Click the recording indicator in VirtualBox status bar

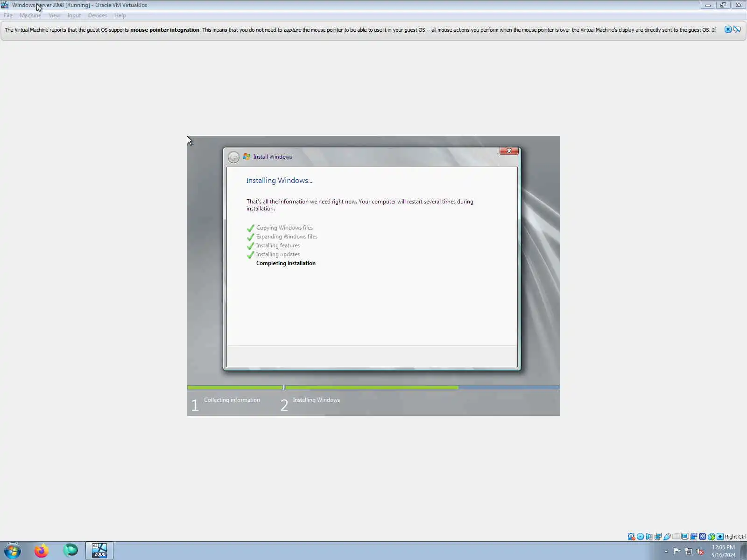click(693, 537)
